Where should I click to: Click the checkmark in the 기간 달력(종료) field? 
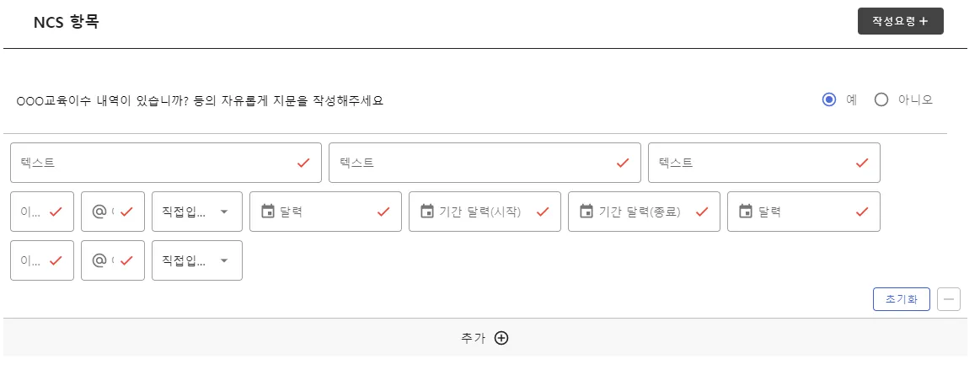point(702,212)
